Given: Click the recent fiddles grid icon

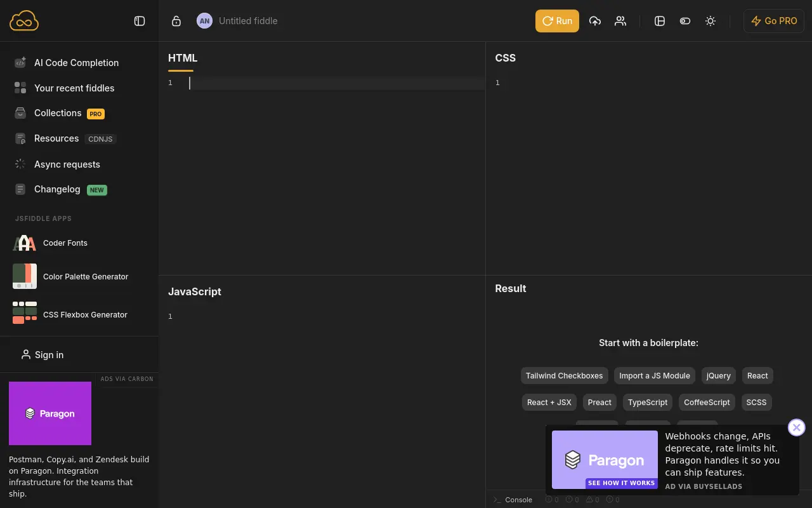Looking at the screenshot, I should tap(20, 88).
